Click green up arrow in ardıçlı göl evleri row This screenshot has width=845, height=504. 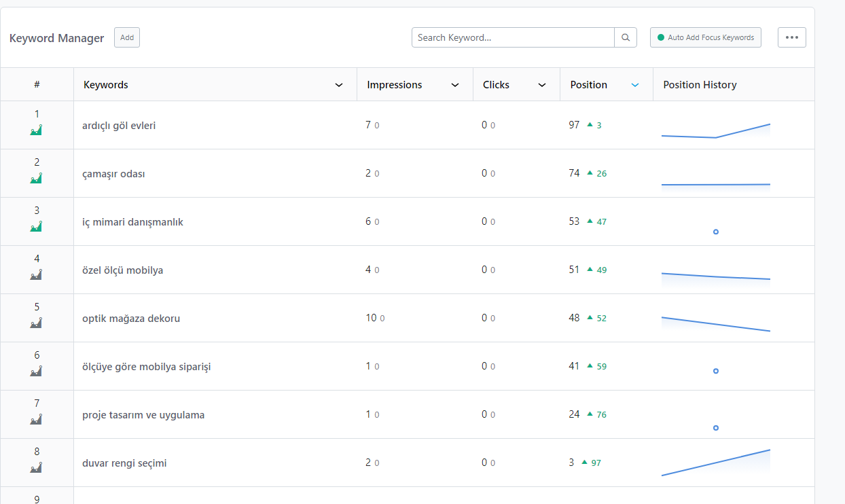tap(590, 125)
